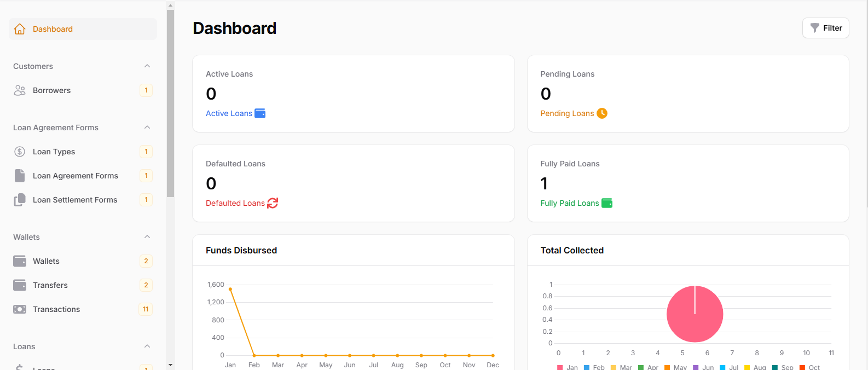Click the Jan data point on Funds Disbursed
This screenshot has height=370, width=868.
click(230, 289)
